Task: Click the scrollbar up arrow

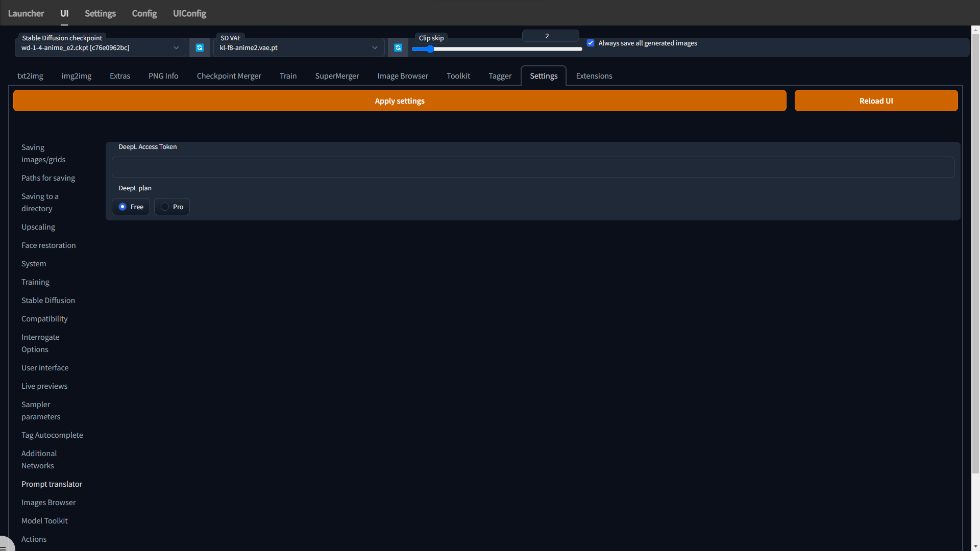Action: [975, 30]
